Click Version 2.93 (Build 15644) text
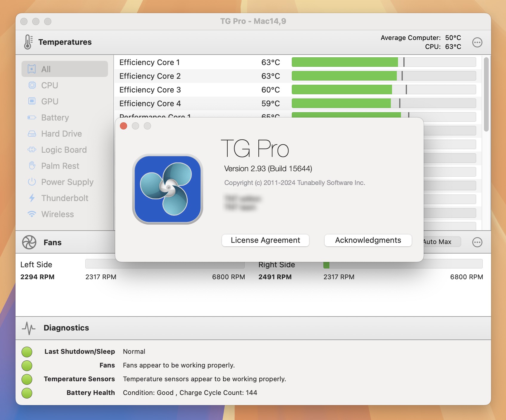This screenshot has height=420, width=506. (x=268, y=169)
